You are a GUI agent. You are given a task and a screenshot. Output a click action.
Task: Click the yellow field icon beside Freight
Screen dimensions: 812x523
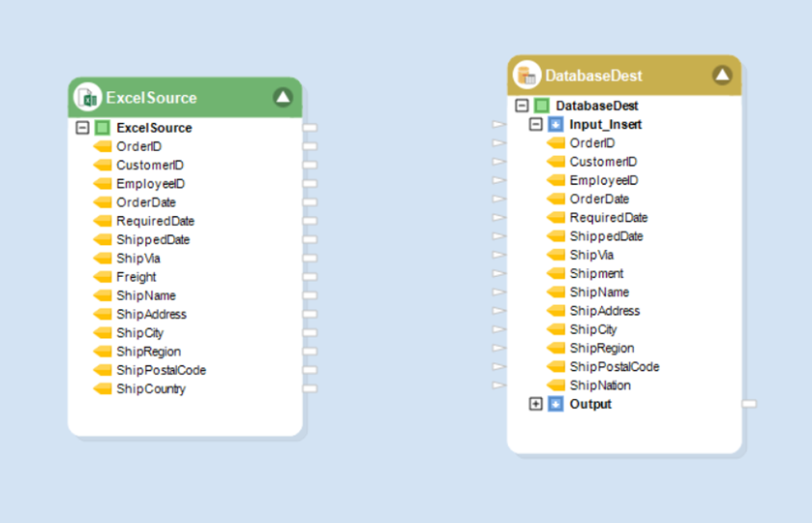(x=103, y=277)
